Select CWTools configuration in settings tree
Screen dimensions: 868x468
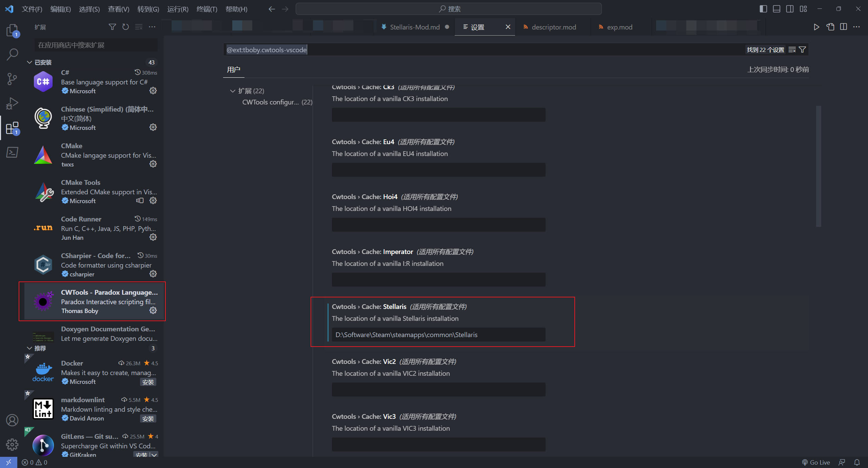point(277,102)
